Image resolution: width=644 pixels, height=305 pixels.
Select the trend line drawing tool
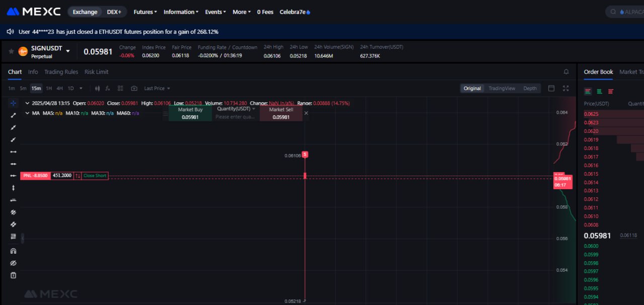[14, 115]
